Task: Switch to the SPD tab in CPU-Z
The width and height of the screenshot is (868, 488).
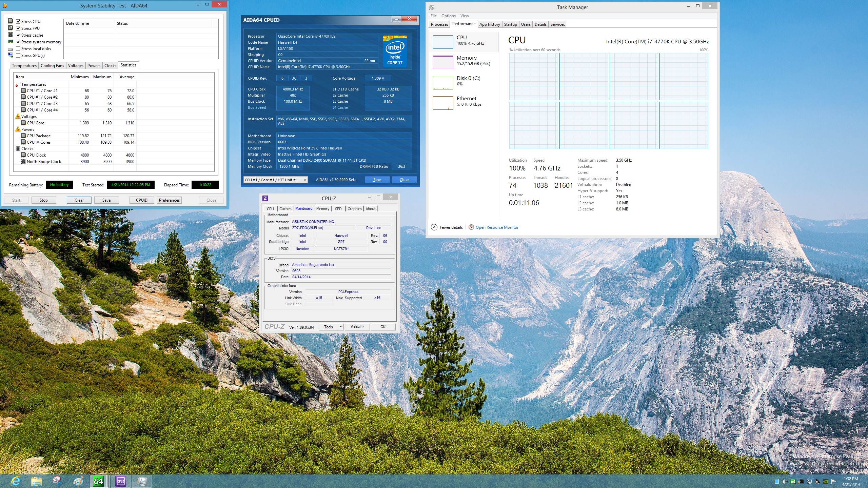Action: [x=338, y=209]
